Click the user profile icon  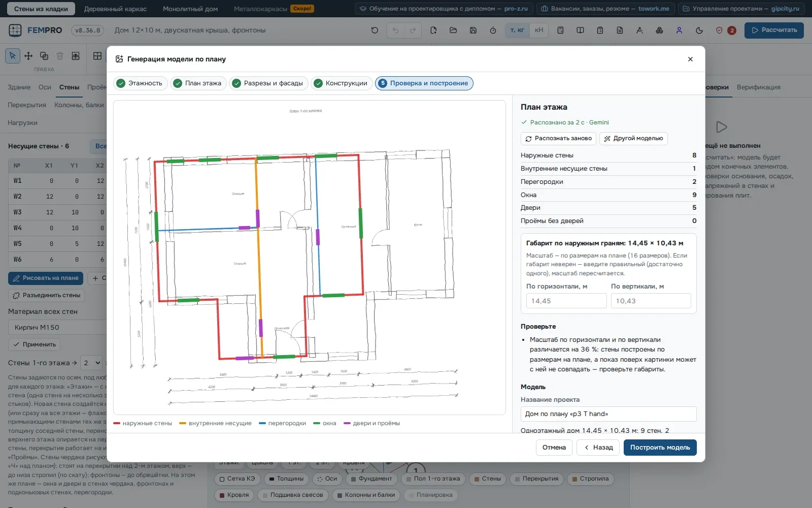coord(679,30)
